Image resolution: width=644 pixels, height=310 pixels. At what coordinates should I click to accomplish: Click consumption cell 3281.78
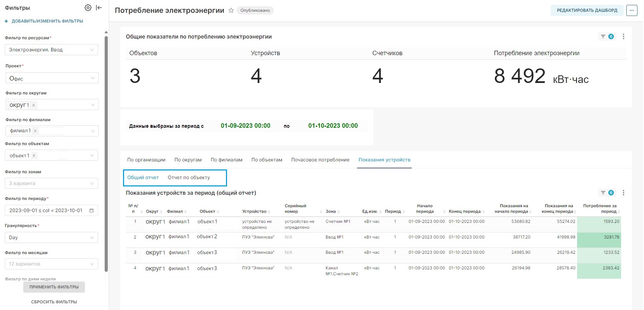tap(599, 240)
